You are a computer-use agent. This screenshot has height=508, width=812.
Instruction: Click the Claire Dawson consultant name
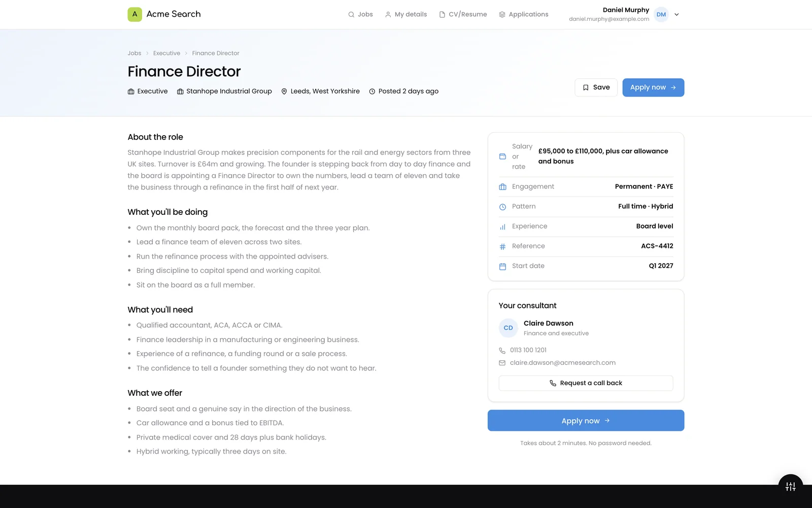tap(549, 323)
